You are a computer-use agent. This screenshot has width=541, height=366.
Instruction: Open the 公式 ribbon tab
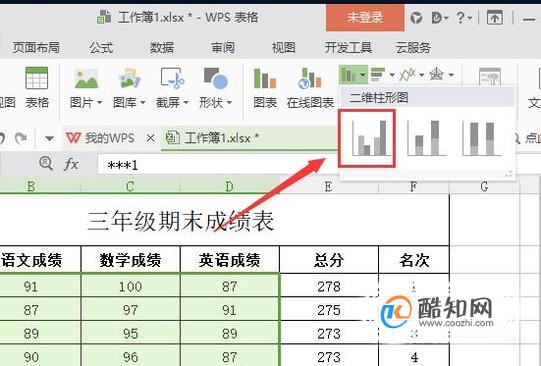(101, 48)
